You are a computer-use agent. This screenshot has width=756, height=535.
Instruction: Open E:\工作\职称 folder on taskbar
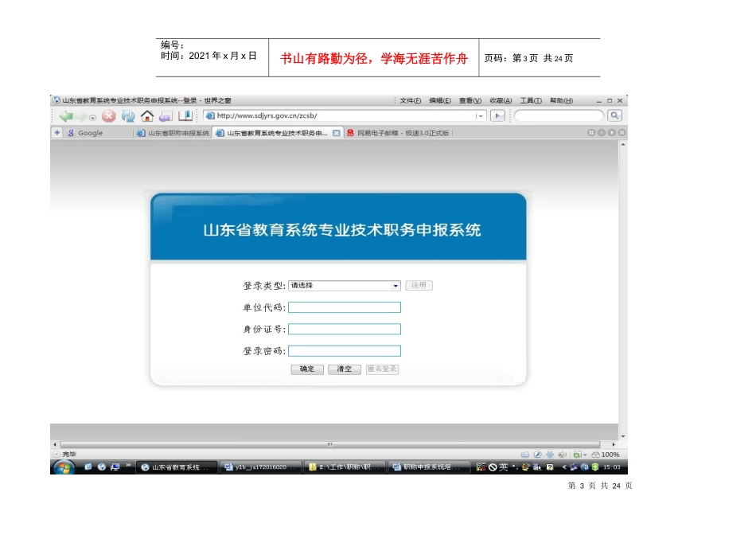345,467
